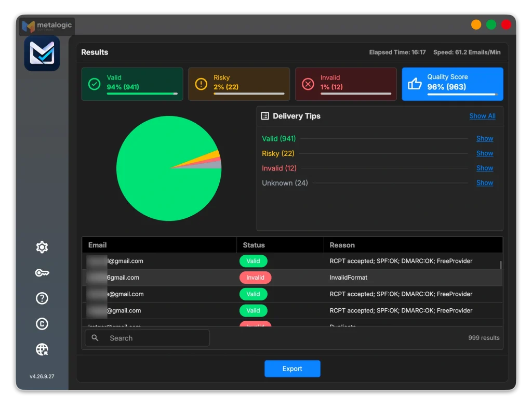Click the Delivery Tips list icon
The height and width of the screenshot is (407, 532).
[x=265, y=116]
